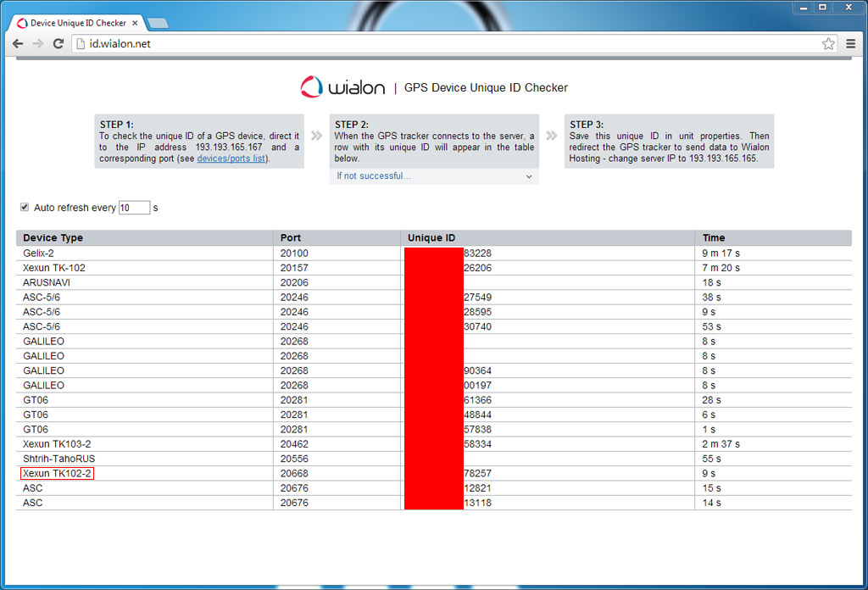Viewport: 868px width, 590px height.
Task: Click the STEP 1 heading text
Action: (x=116, y=125)
